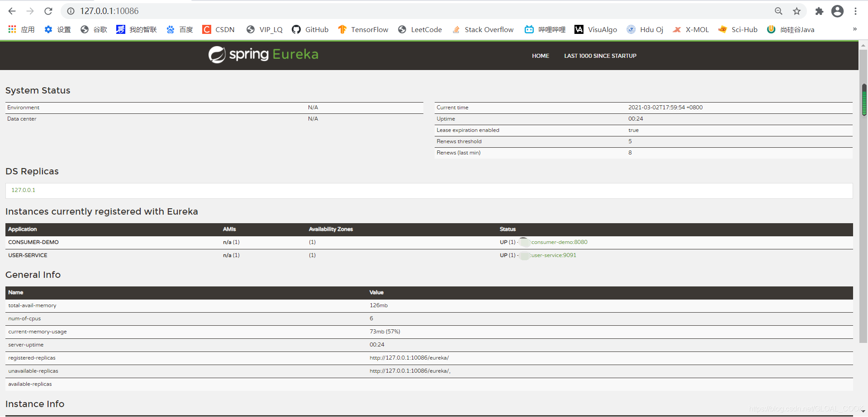
Task: Open the 谷歌 bookmark
Action: [x=94, y=29]
